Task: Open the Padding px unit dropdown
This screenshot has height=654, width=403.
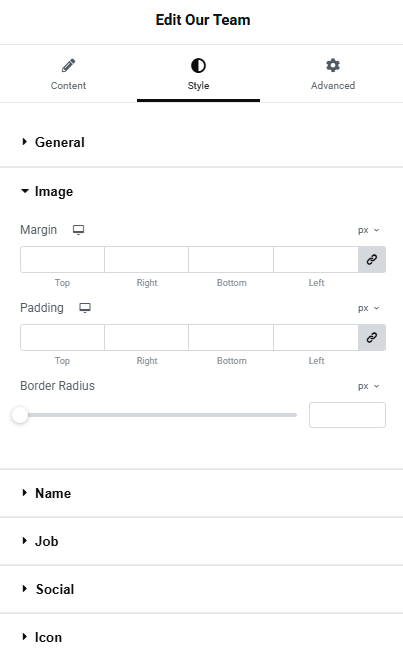Action: click(x=368, y=308)
